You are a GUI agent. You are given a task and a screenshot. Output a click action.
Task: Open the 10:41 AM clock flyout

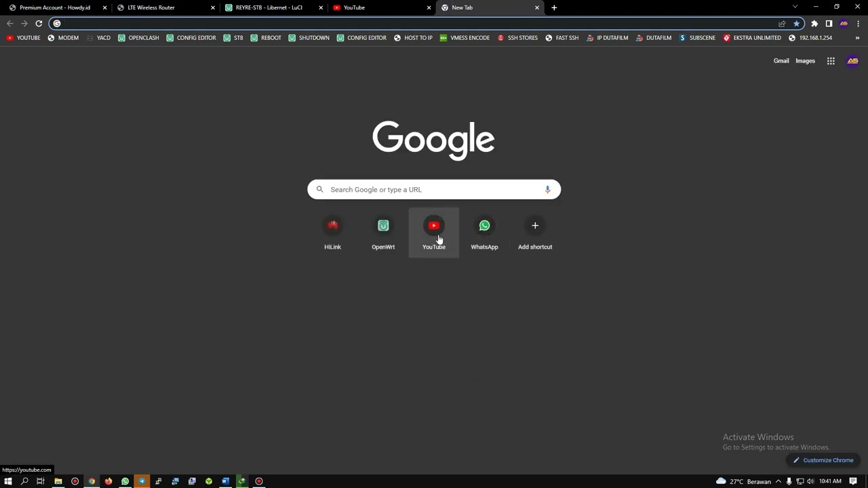[x=830, y=481]
